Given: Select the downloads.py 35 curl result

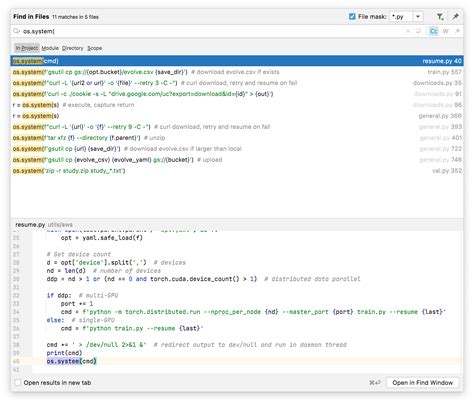Looking at the screenshot, I should pyautogui.click(x=237, y=83).
